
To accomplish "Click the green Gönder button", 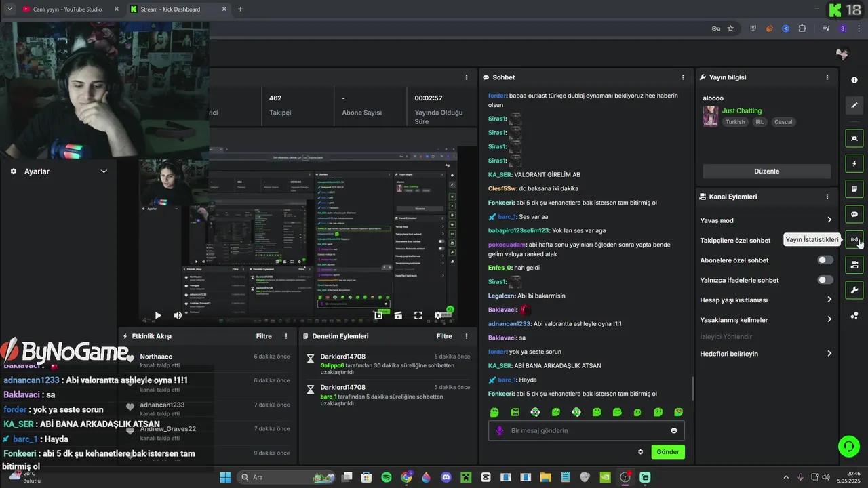I will (667, 452).
